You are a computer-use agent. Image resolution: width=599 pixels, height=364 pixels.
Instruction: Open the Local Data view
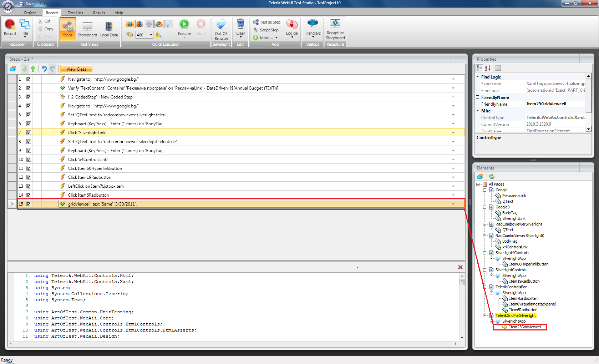[109, 29]
